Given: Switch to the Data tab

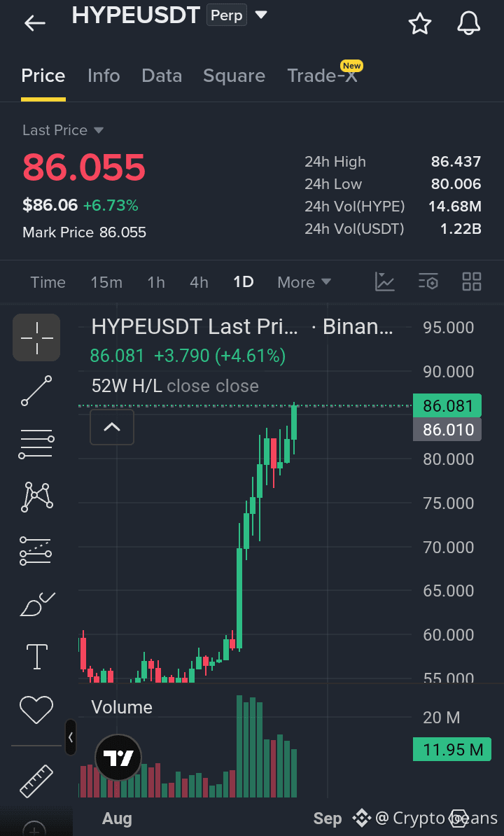Looking at the screenshot, I should pyautogui.click(x=162, y=76).
